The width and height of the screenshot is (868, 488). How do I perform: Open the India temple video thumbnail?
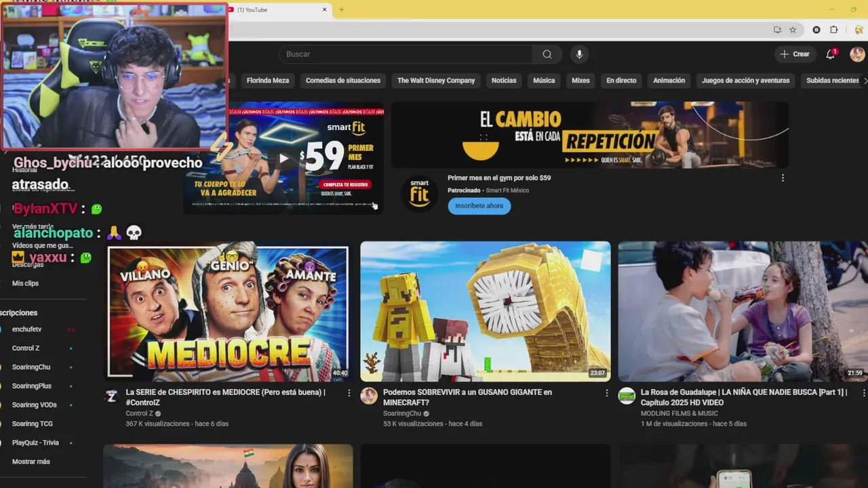point(228,466)
